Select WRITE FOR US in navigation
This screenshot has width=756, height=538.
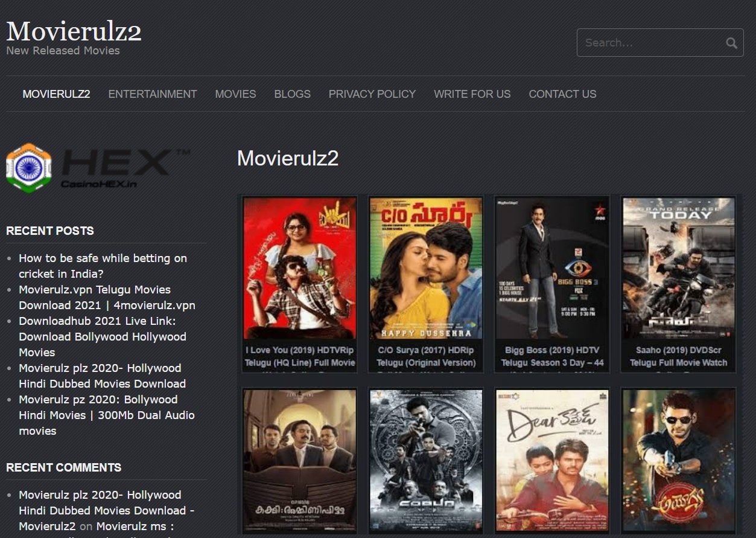pyautogui.click(x=472, y=94)
